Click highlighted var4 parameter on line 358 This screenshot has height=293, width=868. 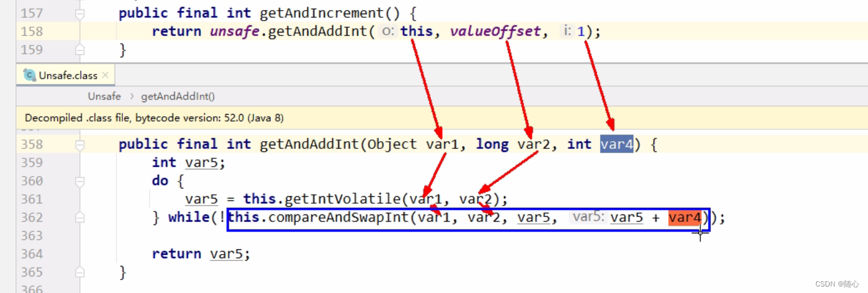(617, 144)
